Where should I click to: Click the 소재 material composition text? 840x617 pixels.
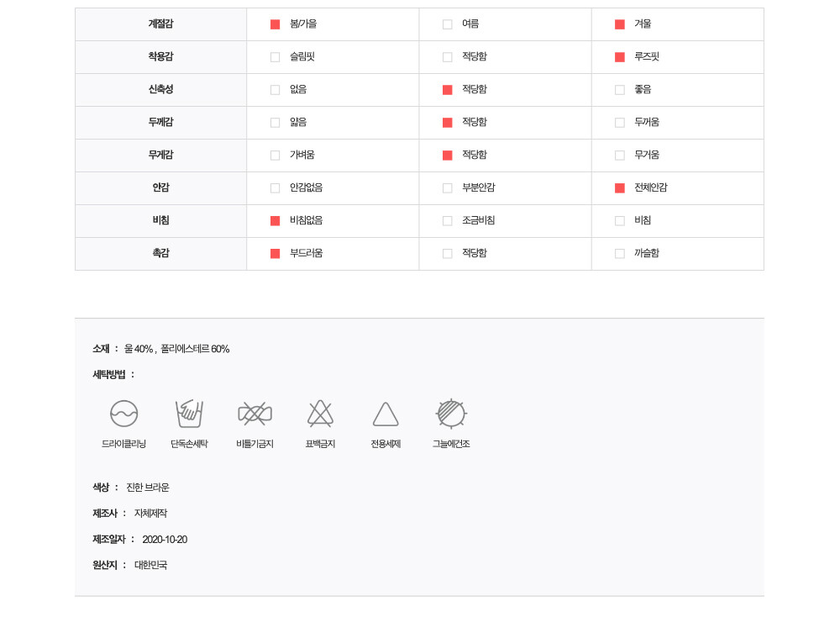[x=176, y=349]
